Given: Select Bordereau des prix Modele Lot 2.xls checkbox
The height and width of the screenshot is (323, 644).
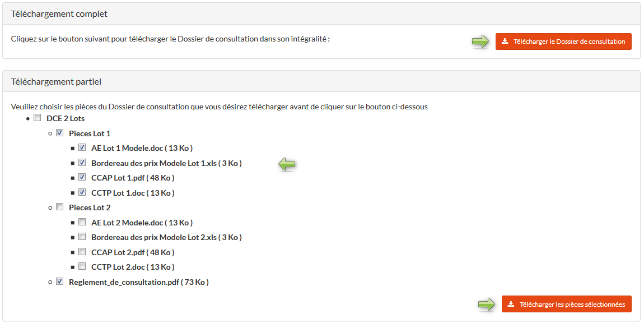Looking at the screenshot, I should (x=82, y=237).
